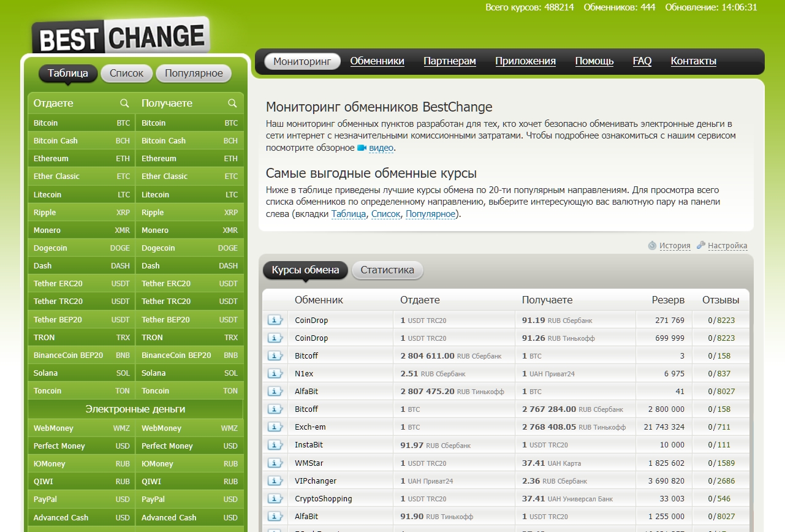The image size is (785, 532).
Task: Open info icon for Bitcoff 2 804 611.00 row
Action: (275, 355)
